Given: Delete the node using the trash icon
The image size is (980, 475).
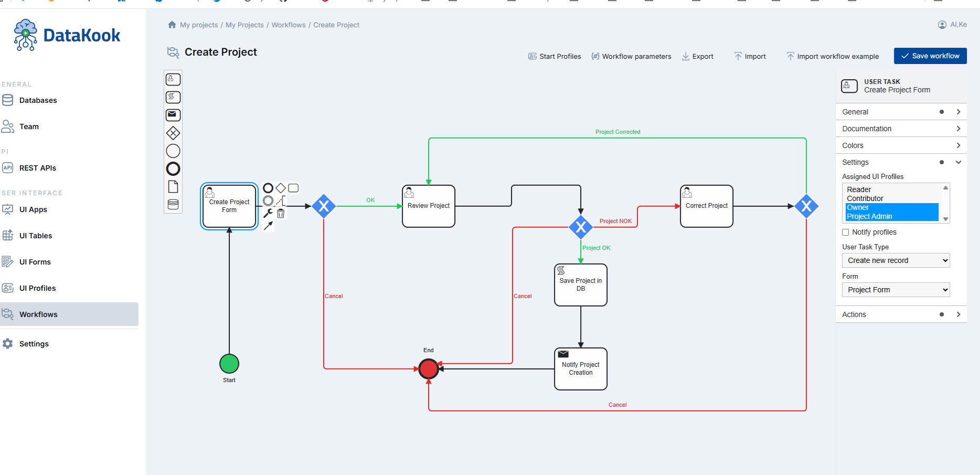Looking at the screenshot, I should 281,213.
